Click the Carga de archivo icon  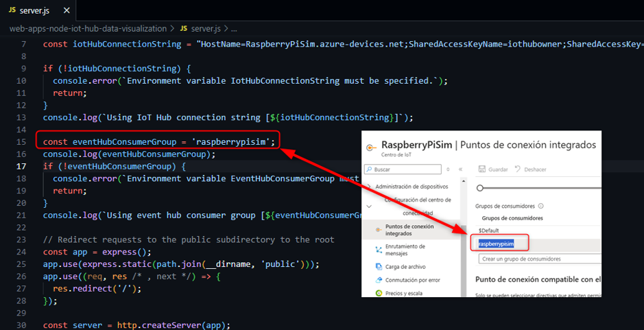[379, 266]
